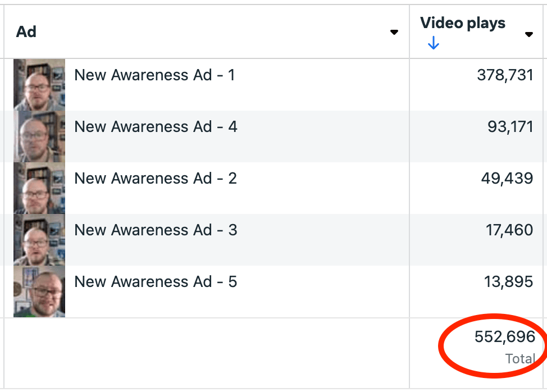Image resolution: width=547 pixels, height=392 pixels.
Task: Select the New Awareness Ad - 4 name
Action: [156, 127]
